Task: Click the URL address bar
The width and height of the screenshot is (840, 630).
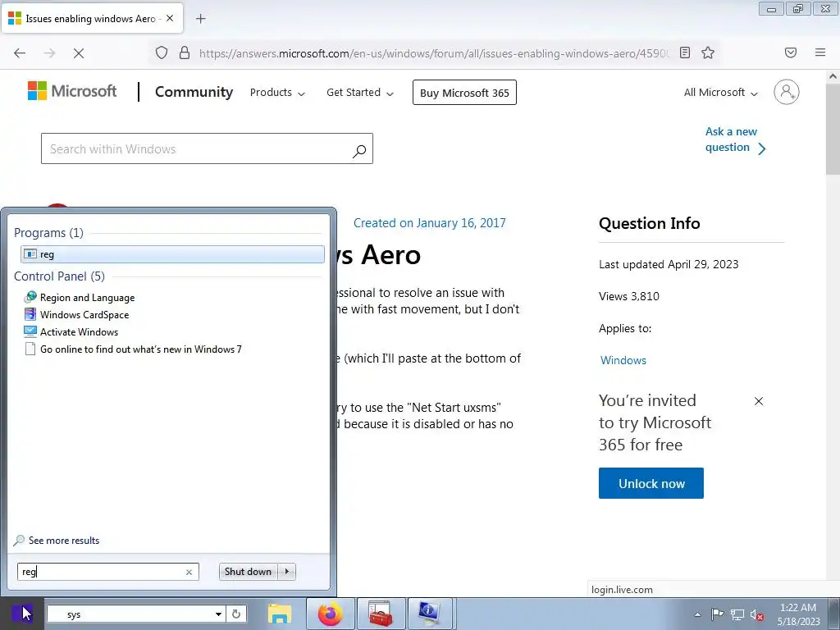Action: pos(433,53)
